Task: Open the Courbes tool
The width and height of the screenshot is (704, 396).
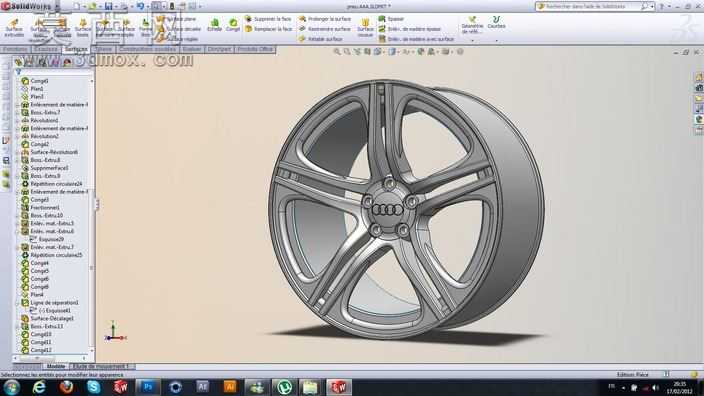Action: [496, 22]
